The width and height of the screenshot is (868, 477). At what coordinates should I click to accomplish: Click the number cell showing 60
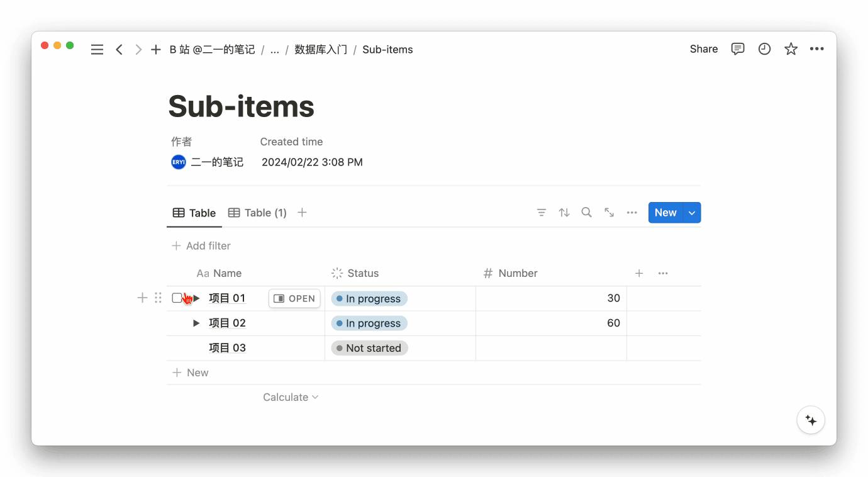(x=552, y=323)
